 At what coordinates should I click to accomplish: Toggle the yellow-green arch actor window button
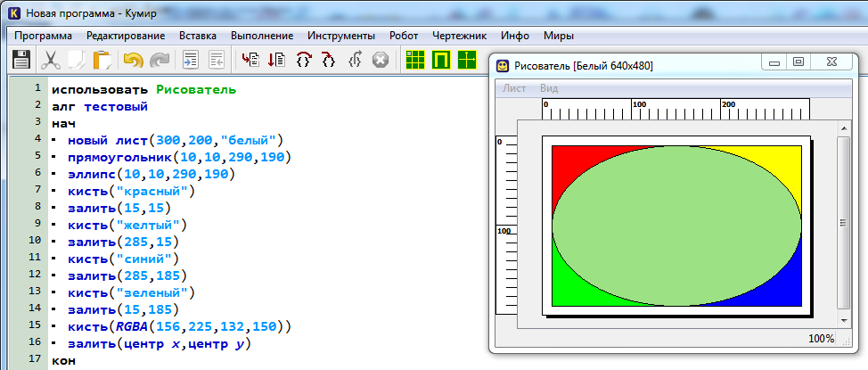coord(441,61)
